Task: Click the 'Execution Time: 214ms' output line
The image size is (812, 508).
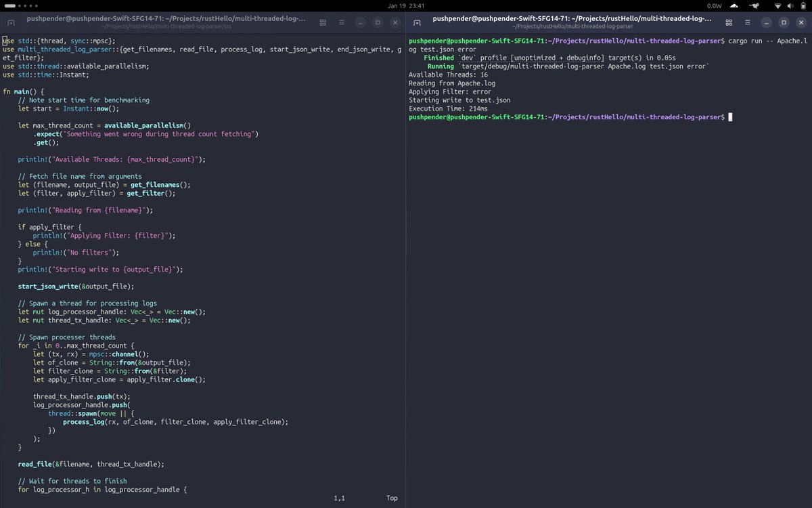Action: coord(448,108)
